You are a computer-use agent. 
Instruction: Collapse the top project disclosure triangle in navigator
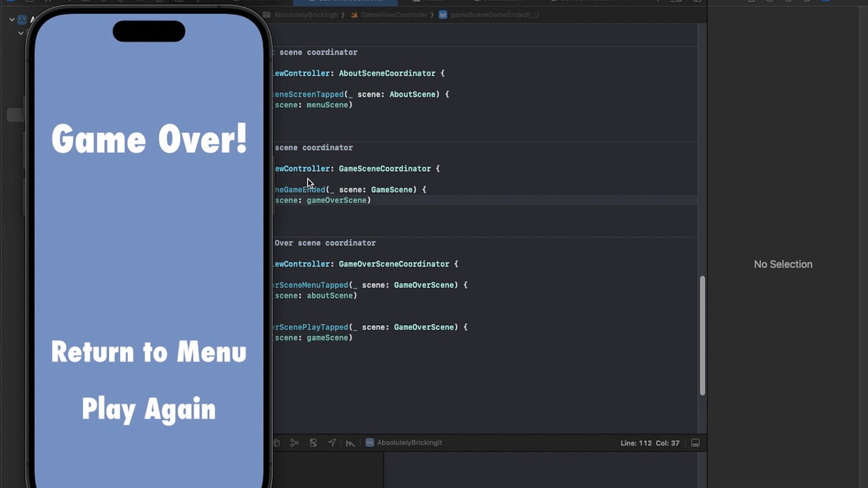pyautogui.click(x=12, y=19)
